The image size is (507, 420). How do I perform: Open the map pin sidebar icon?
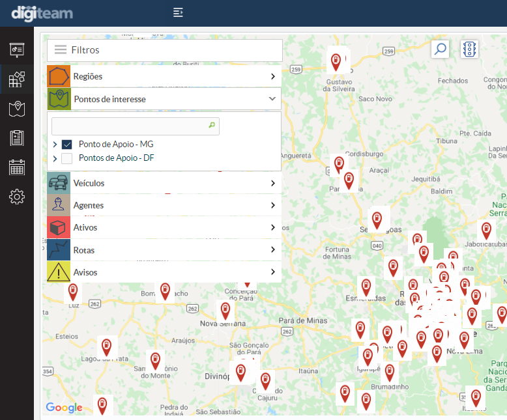click(17, 109)
